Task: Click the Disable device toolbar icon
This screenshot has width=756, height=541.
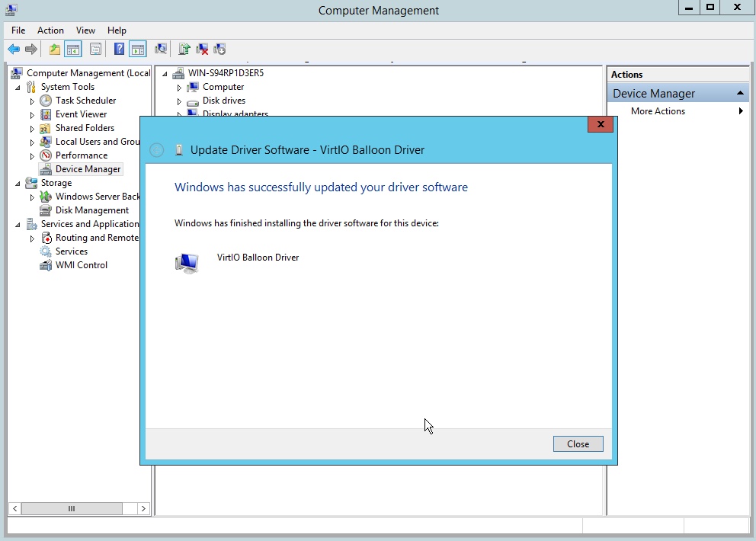Action: tap(219, 49)
